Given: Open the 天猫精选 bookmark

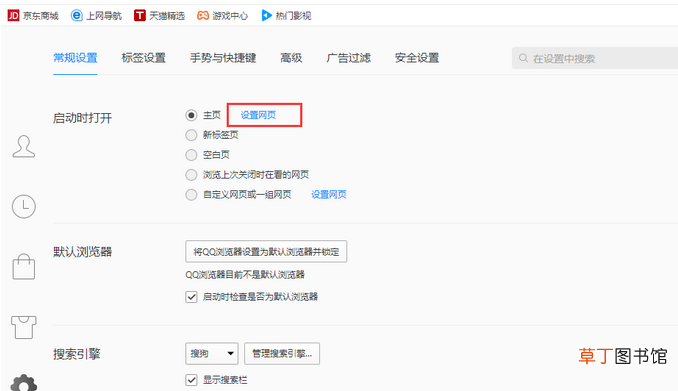Looking at the screenshot, I should coord(159,16).
